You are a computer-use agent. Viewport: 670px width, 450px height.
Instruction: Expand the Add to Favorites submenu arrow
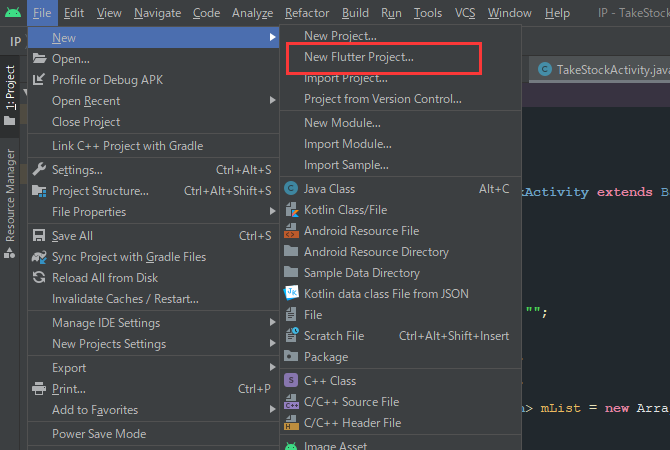click(x=272, y=409)
